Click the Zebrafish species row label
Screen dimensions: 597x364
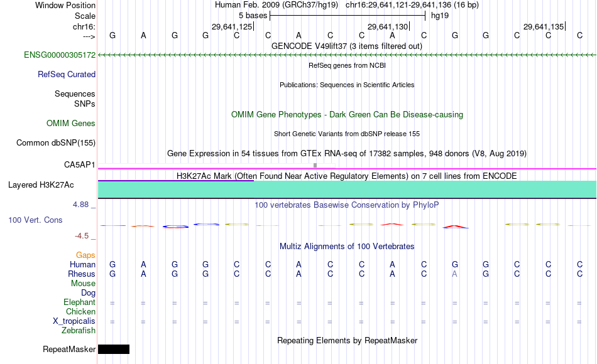click(79, 331)
